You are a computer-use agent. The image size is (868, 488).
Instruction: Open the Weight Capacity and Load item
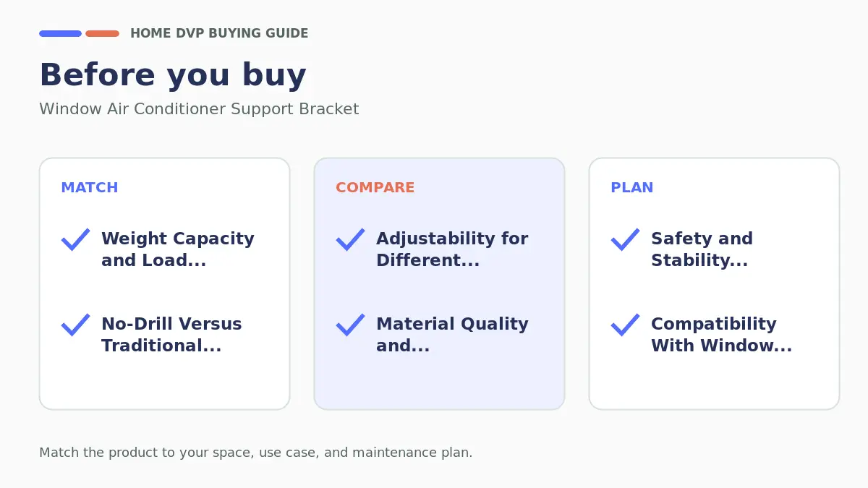tap(178, 249)
